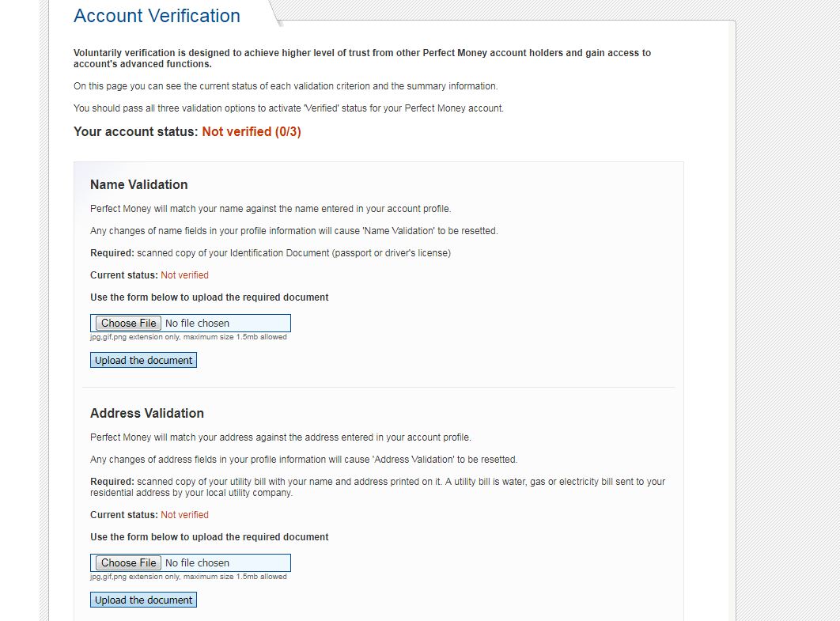Click Upload the document under Address Validation

tap(144, 600)
